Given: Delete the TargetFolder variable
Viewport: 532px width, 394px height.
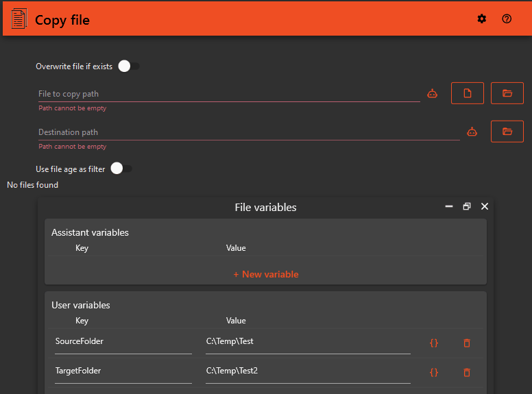Looking at the screenshot, I should (467, 373).
